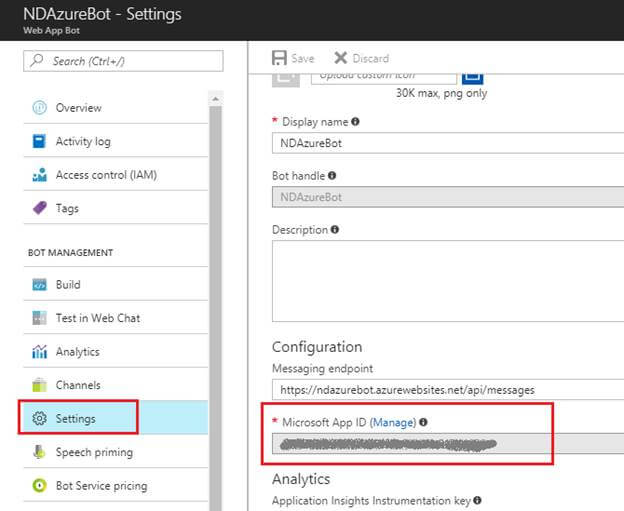
Task: Click the Speech priming microphone icon
Action: (x=40, y=452)
